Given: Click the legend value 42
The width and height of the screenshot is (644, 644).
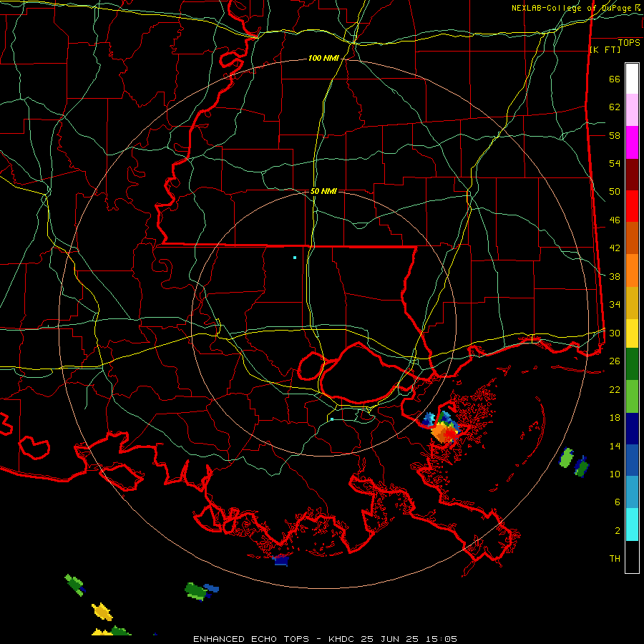Looking at the screenshot, I should click(615, 248).
